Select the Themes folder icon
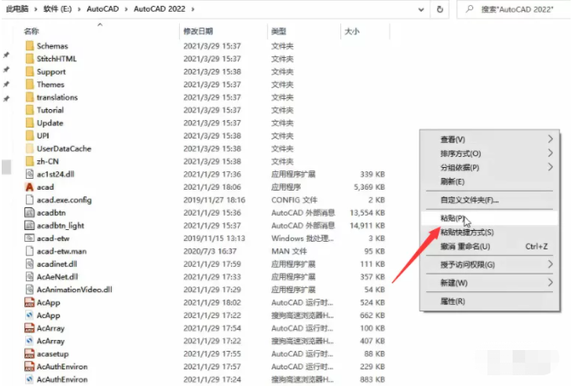This screenshot has width=579, height=392. [x=29, y=85]
